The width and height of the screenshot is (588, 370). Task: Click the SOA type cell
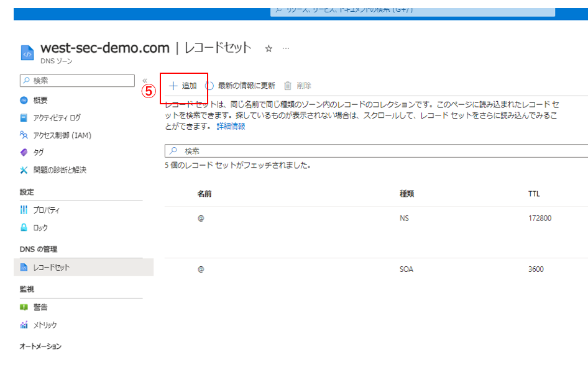click(x=407, y=269)
